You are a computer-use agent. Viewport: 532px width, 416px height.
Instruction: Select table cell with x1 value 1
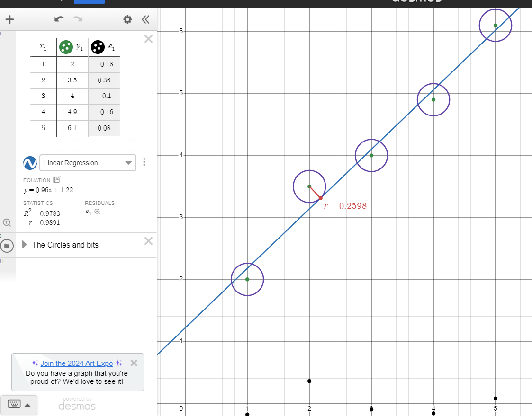43,64
